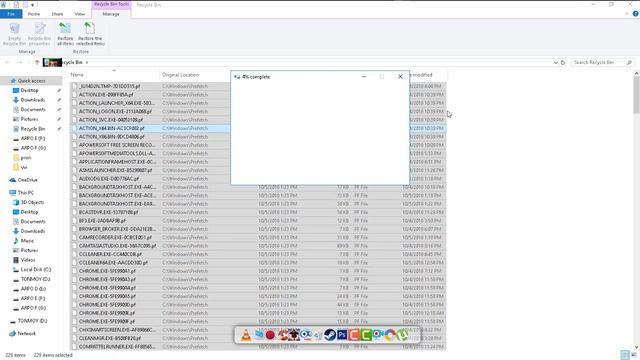Open the red record app in dock

(270, 335)
